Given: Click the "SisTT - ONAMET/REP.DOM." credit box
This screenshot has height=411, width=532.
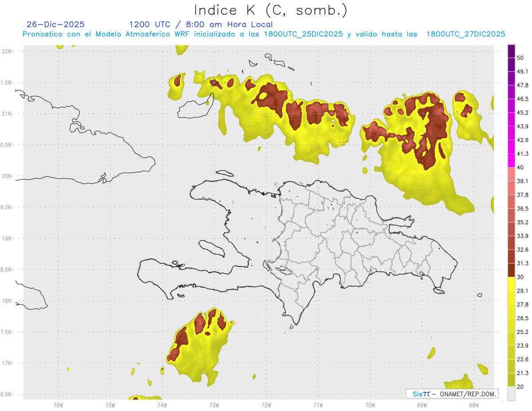Looking at the screenshot, I should (x=452, y=394).
